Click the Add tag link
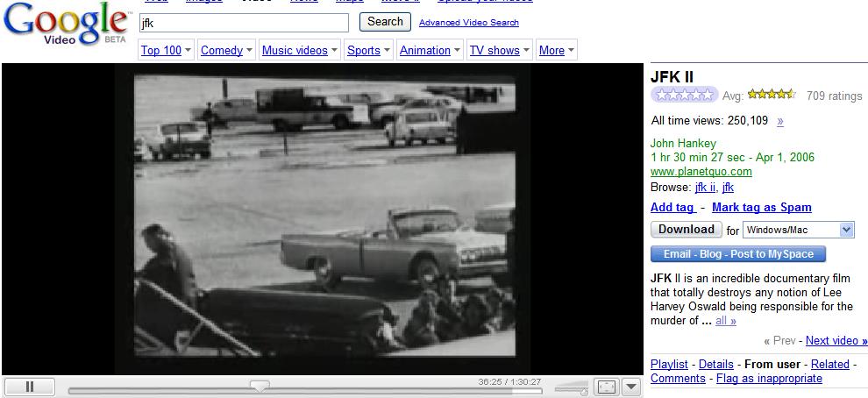The height and width of the screenshot is (398, 868). click(x=672, y=208)
